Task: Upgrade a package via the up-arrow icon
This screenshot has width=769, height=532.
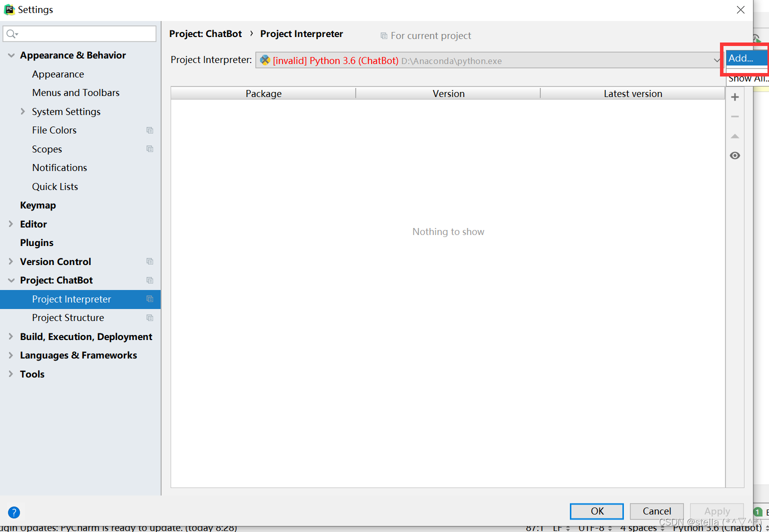Action: (734, 136)
